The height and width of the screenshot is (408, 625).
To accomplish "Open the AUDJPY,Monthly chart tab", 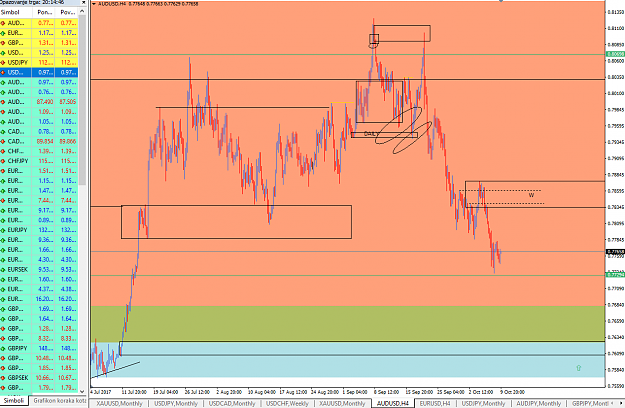I will pyautogui.click(x=539, y=404).
